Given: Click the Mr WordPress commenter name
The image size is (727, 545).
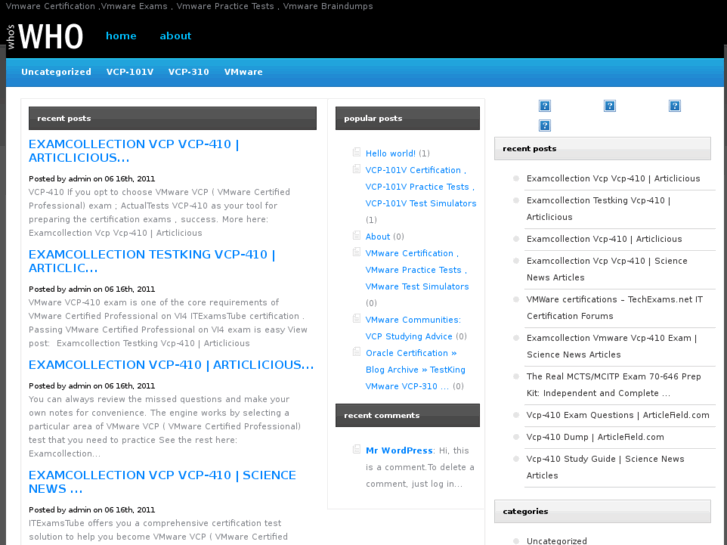Looking at the screenshot, I should pyautogui.click(x=399, y=450).
